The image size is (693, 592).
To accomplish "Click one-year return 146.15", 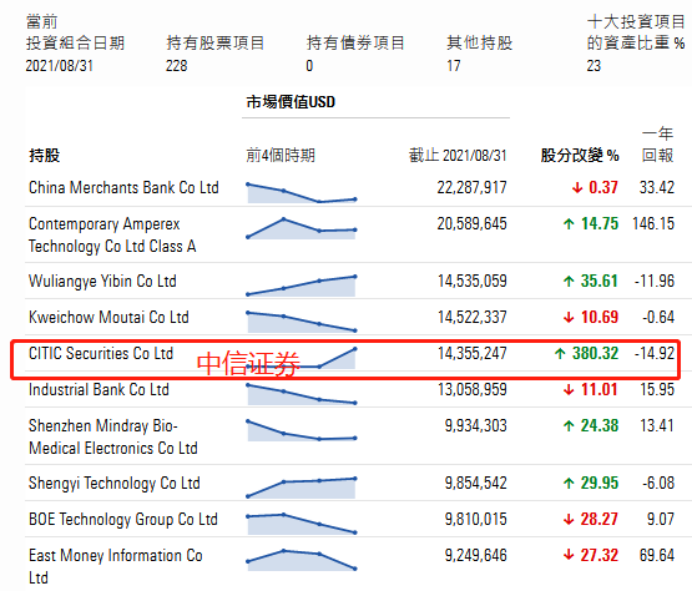I will (653, 224).
